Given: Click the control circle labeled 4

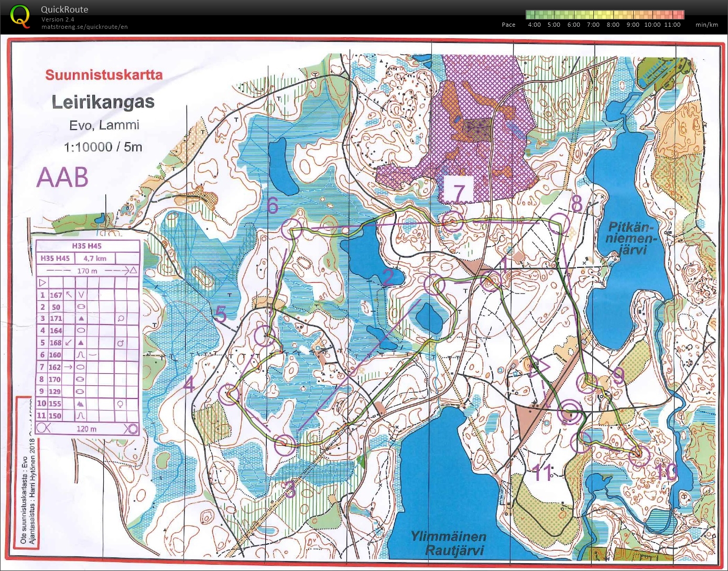Looking at the screenshot, I should (x=229, y=394).
